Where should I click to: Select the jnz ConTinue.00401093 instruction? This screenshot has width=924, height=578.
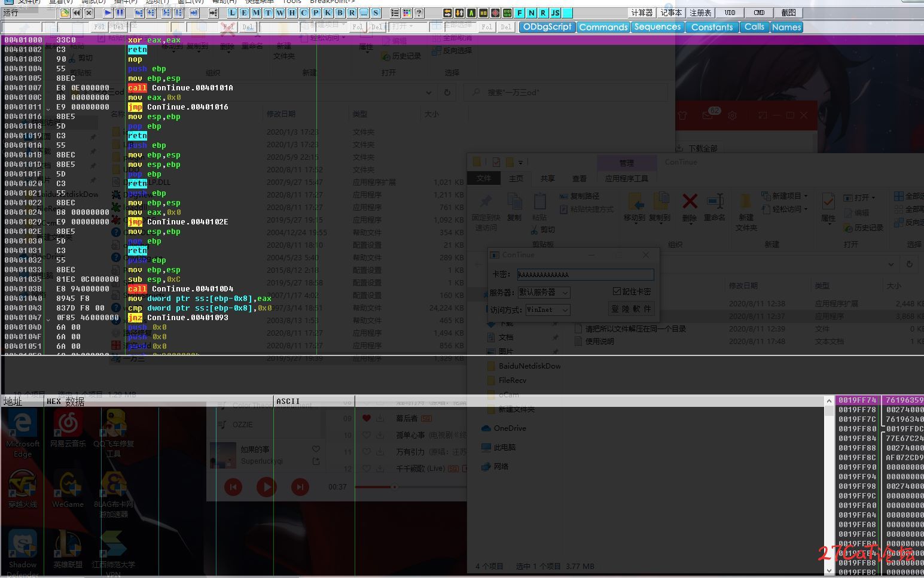tap(178, 317)
